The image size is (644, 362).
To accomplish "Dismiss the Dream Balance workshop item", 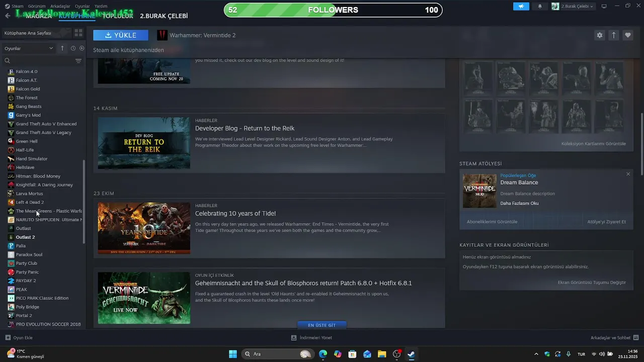I will click(x=628, y=174).
